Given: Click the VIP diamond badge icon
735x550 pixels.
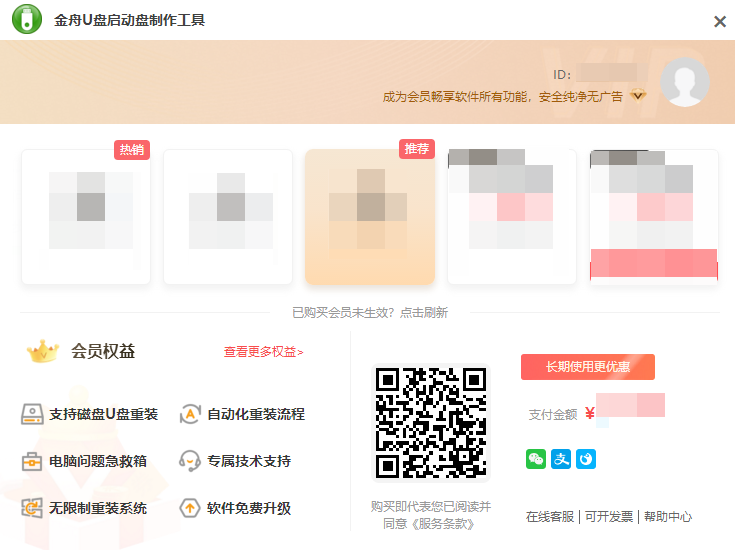Looking at the screenshot, I should (x=638, y=95).
